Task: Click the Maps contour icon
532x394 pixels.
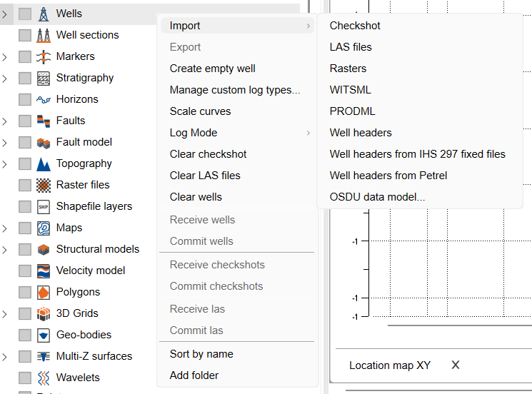Action: pos(44,228)
